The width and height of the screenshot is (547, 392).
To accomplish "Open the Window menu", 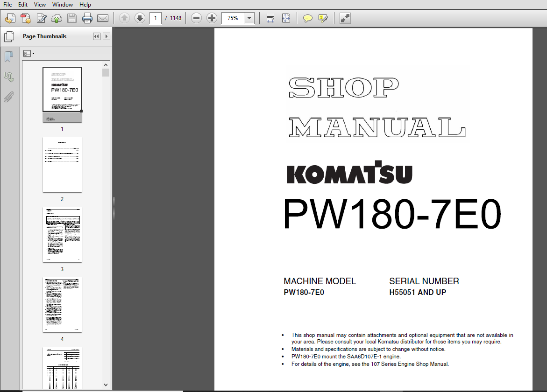I will point(63,5).
